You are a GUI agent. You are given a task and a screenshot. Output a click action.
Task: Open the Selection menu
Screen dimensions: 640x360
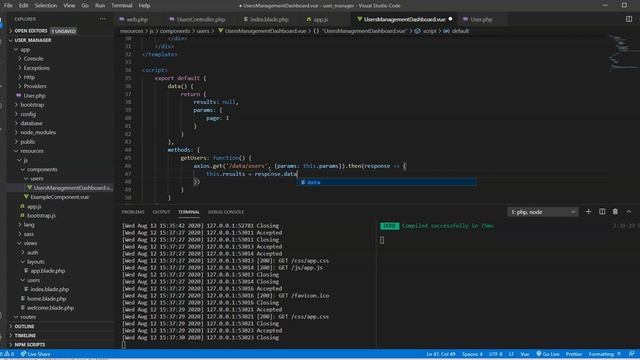(46, 5)
